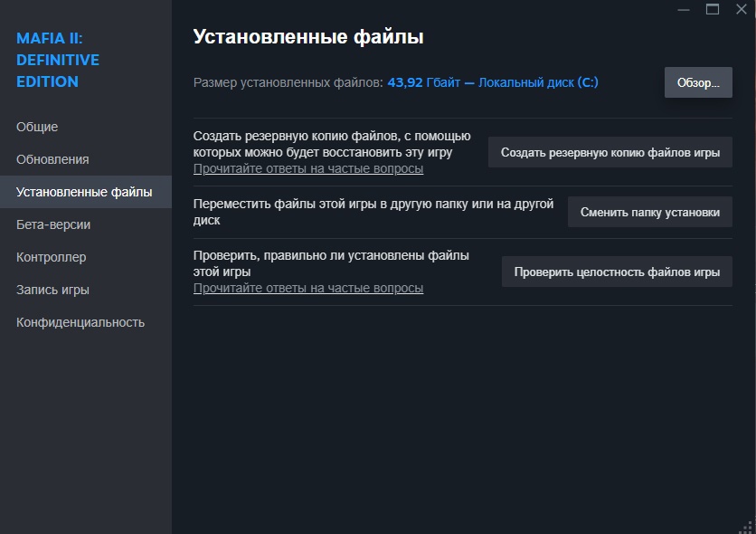Open the FAQ link under verify files description

(308, 288)
